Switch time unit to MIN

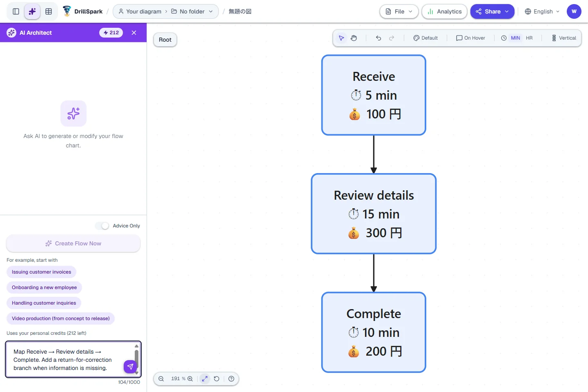[515, 38]
